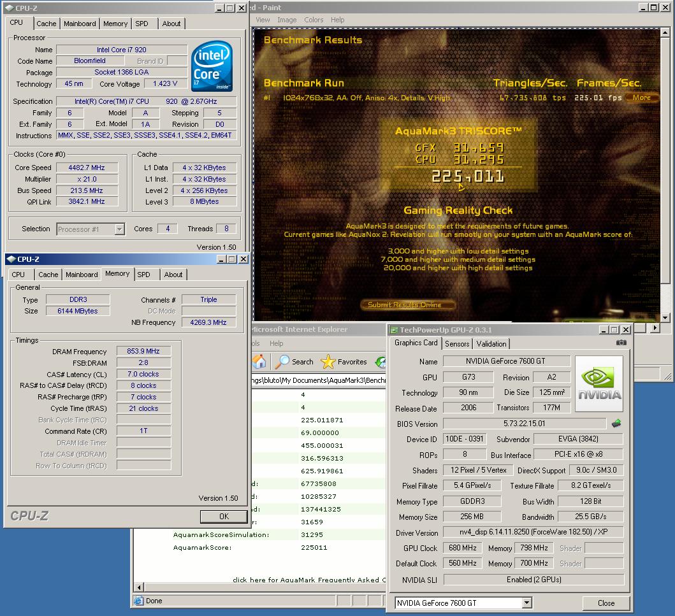
Task: Click the NB Frequency 4269.3 MHz value
Action: pos(208,322)
